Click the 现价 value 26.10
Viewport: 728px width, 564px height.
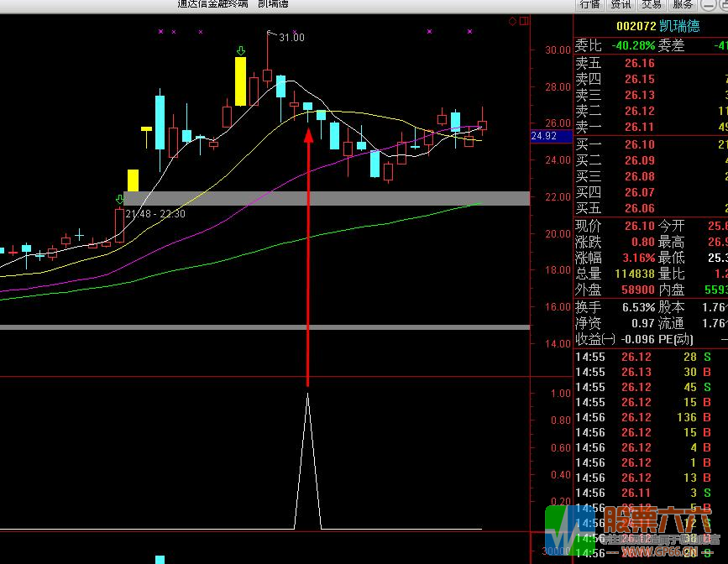(639, 226)
